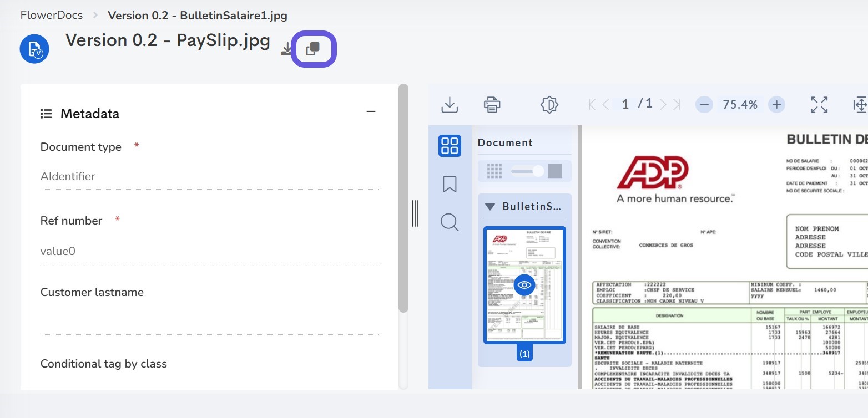The image size is (868, 418).
Task: Open the Document type field
Action: pyautogui.click(x=210, y=176)
